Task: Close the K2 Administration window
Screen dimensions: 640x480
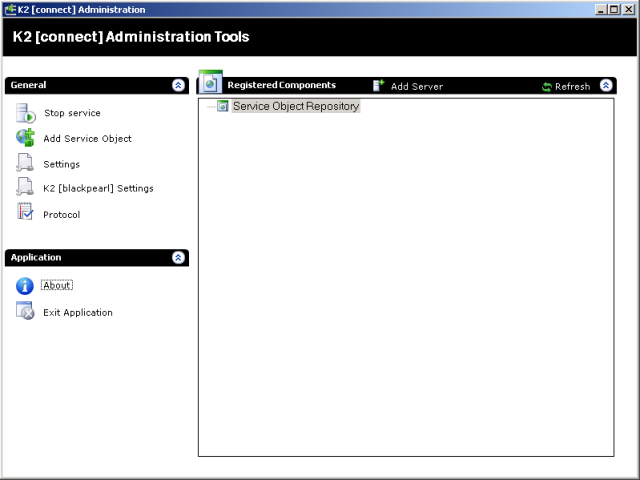Action: pos(629,9)
